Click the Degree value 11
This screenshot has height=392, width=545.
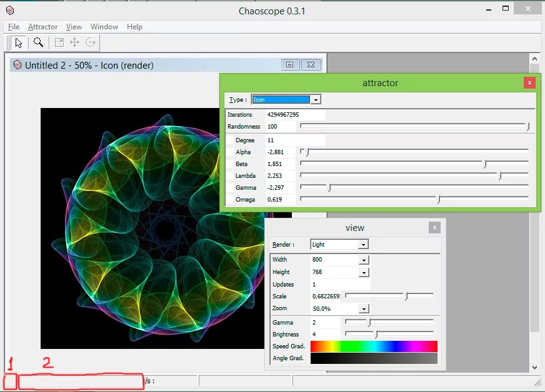pos(296,140)
